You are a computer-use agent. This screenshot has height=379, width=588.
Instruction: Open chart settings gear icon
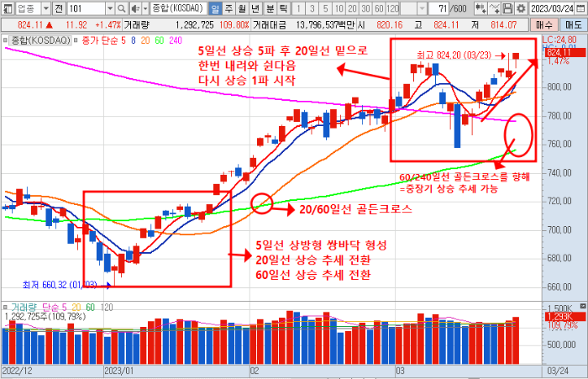520,8
